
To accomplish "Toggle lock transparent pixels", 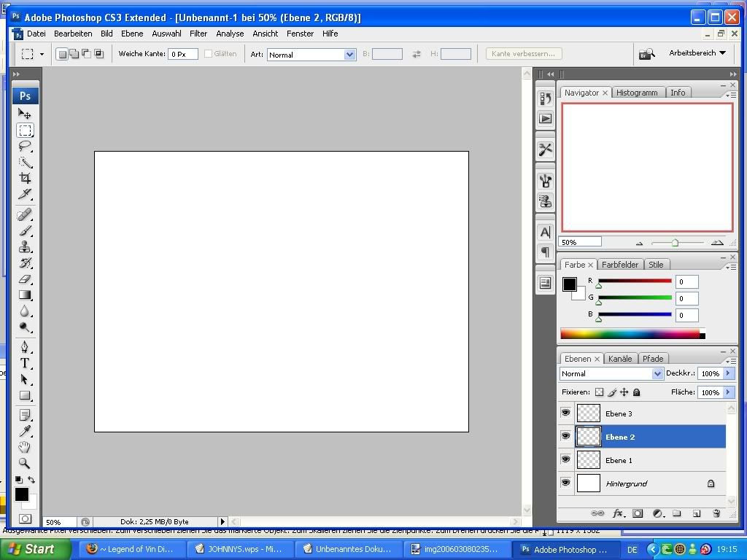I will 600,392.
